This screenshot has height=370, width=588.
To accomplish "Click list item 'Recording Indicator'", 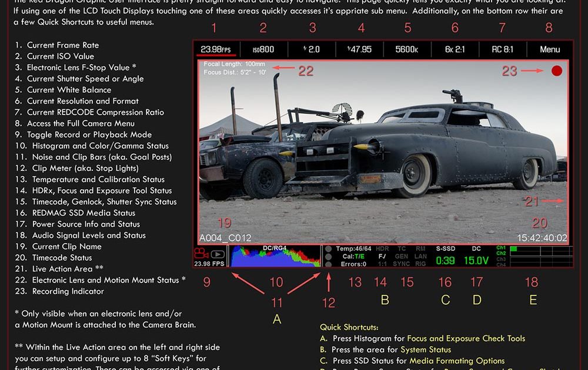I will pos(68,291).
